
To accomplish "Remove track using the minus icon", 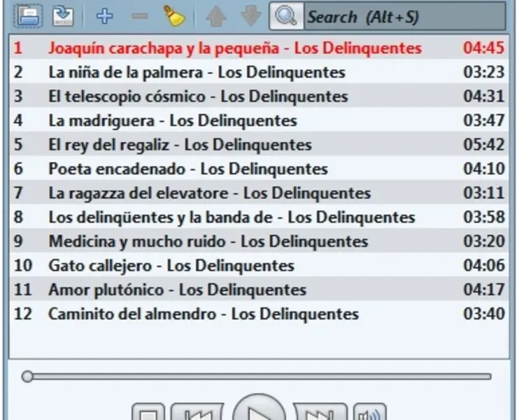I will (140, 16).
